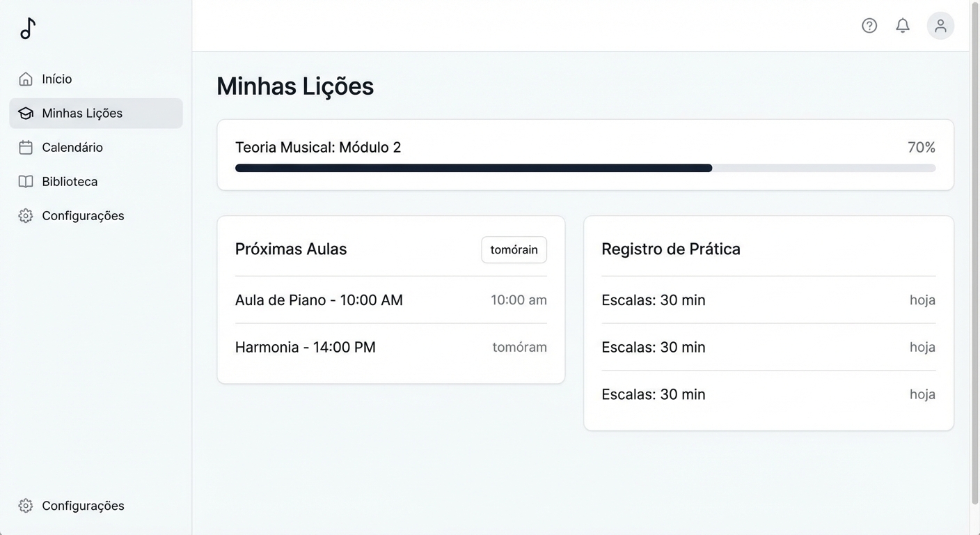Select Calendário from the navigation menu
This screenshot has width=980, height=535.
[72, 147]
